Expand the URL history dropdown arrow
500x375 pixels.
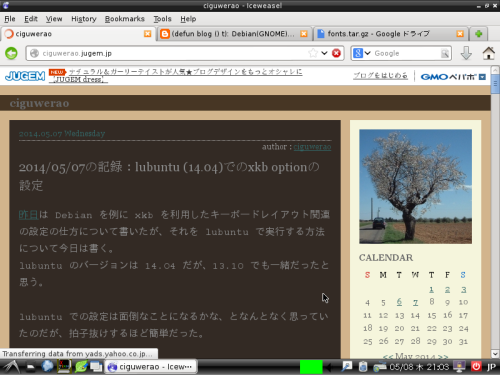[324, 53]
